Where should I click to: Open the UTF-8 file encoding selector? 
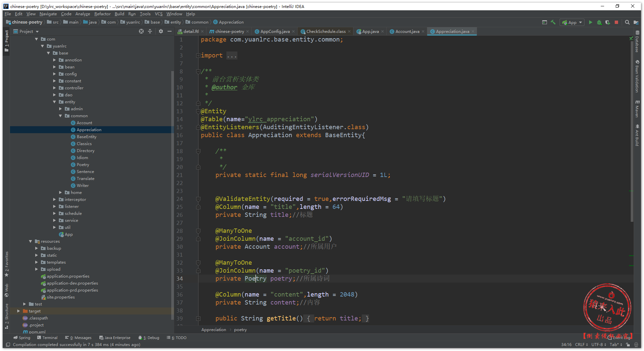pyautogui.click(x=598, y=345)
